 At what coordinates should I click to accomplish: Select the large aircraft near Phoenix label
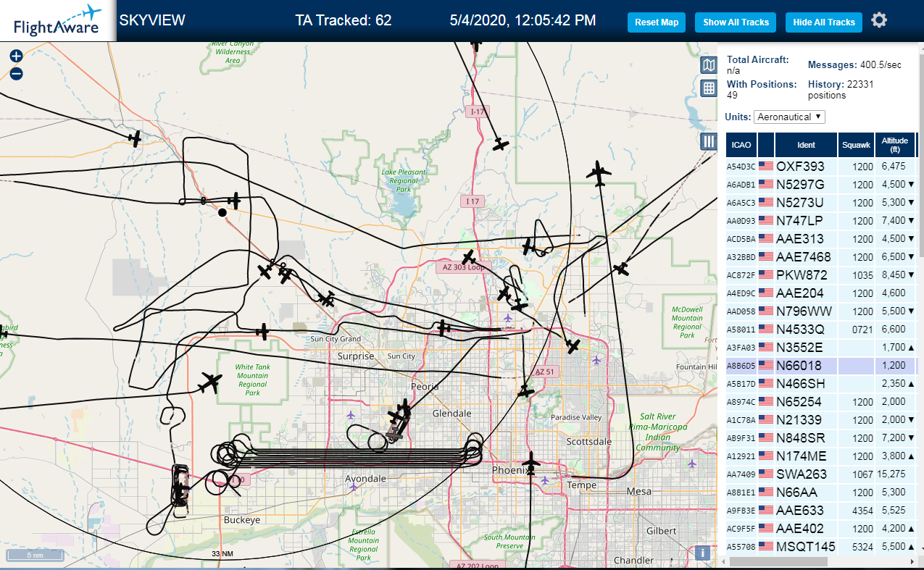point(532,462)
